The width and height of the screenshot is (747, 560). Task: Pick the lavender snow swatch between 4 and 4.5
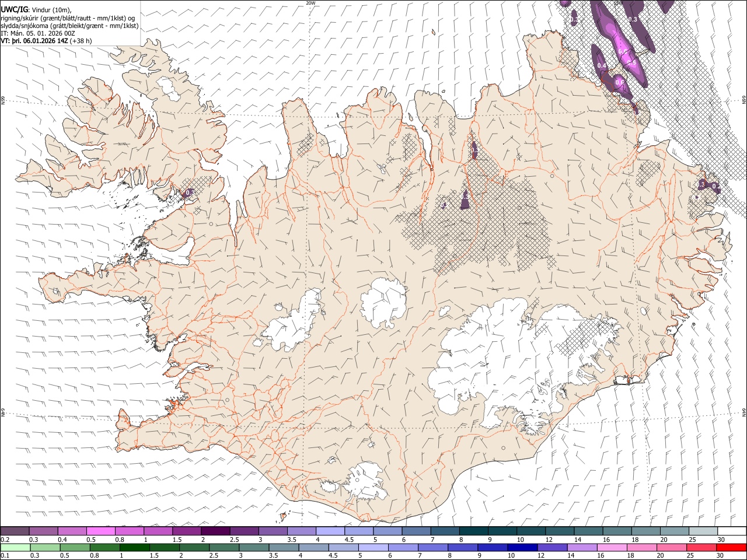(330, 531)
